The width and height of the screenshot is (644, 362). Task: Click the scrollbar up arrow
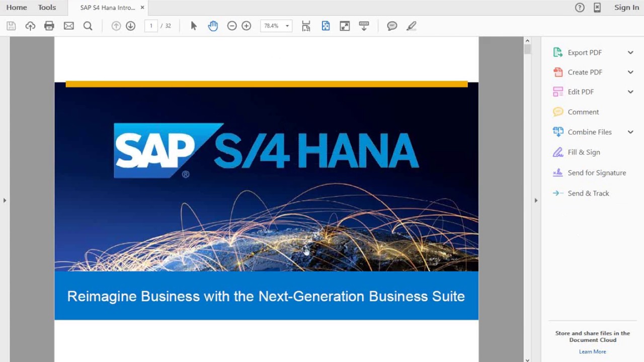coord(527,41)
